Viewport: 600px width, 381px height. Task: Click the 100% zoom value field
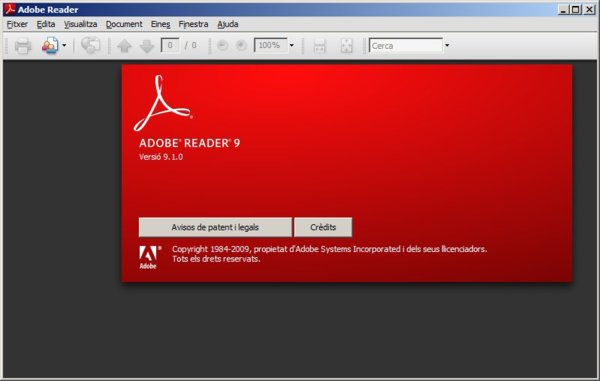[x=270, y=46]
